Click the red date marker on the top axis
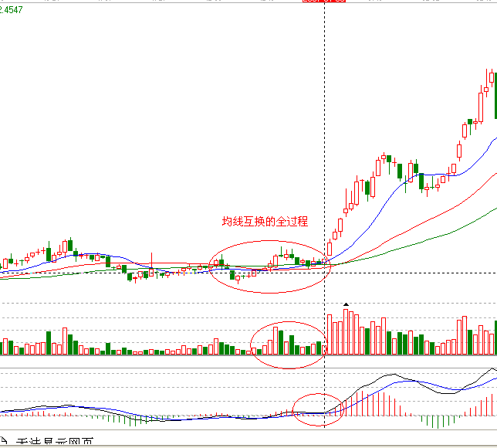The height and width of the screenshot is (448, 497). [x=323, y=2]
